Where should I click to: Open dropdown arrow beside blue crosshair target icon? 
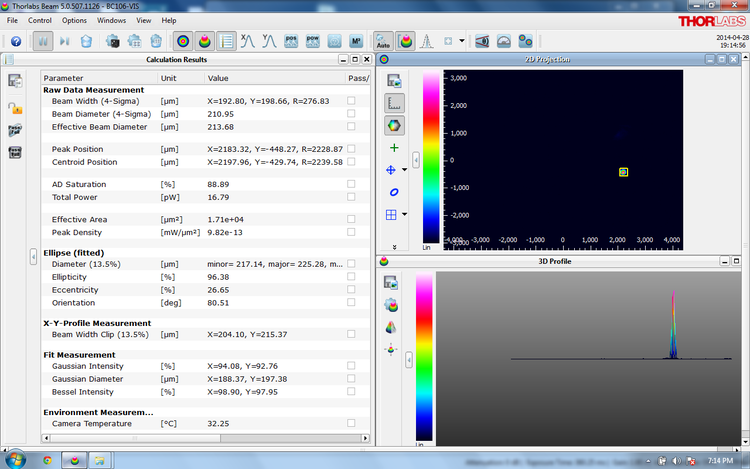(404, 170)
